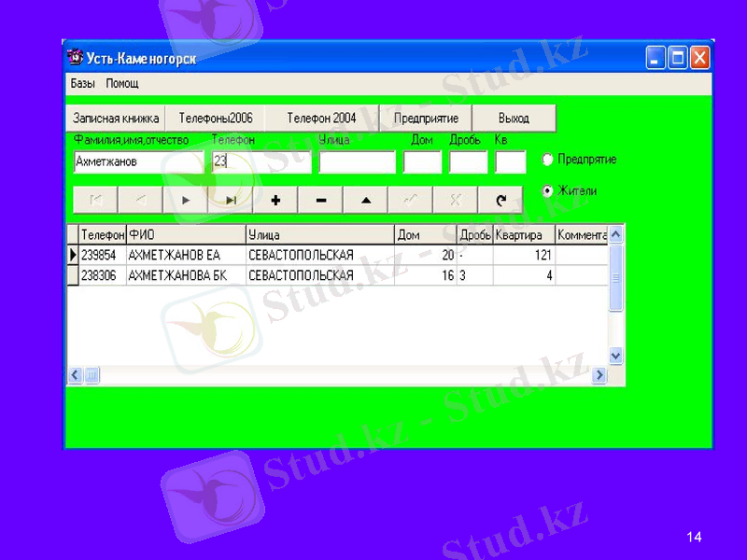Viewport: 747px width, 560px height.
Task: Refresh data with the circular arrow button
Action: (x=500, y=200)
